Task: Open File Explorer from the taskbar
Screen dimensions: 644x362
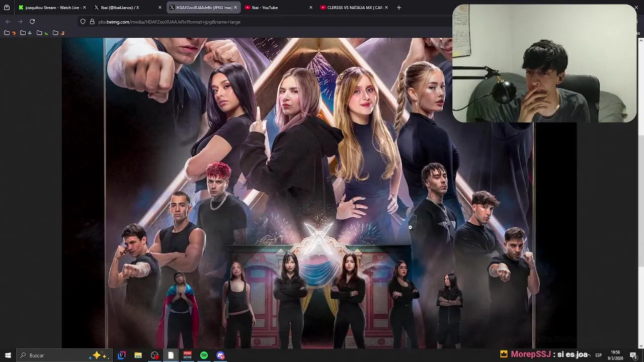Action: [x=138, y=355]
